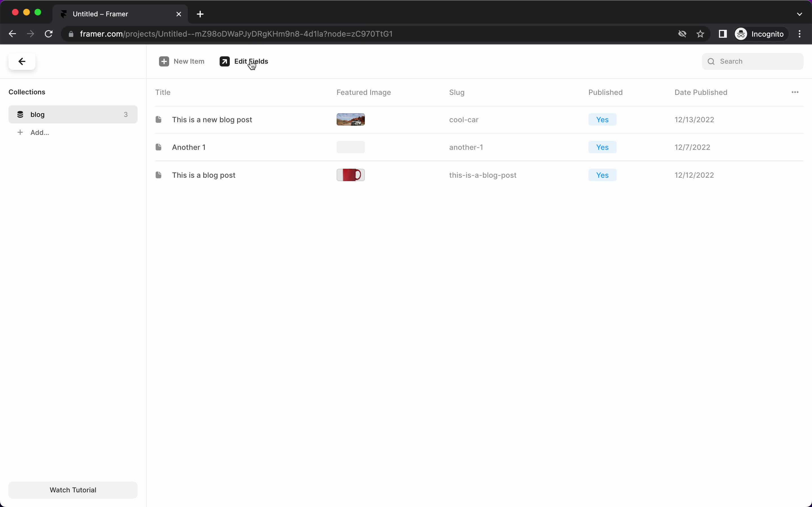Click the red mug thumbnail image
Image resolution: width=812 pixels, height=507 pixels.
coord(351,175)
